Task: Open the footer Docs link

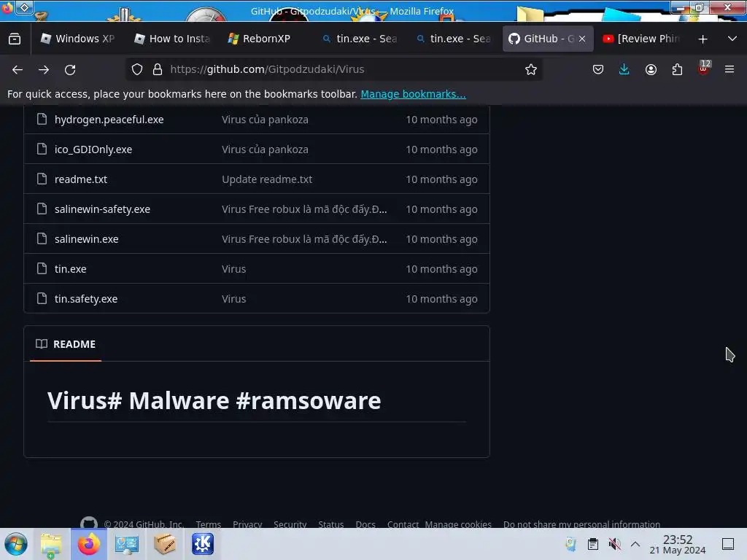Action: click(365, 524)
